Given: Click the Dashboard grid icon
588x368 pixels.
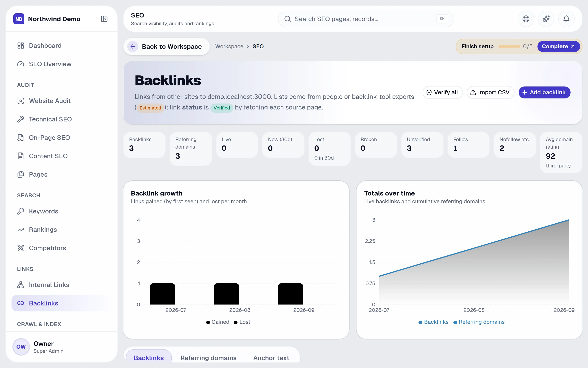Looking at the screenshot, I should 21,46.
